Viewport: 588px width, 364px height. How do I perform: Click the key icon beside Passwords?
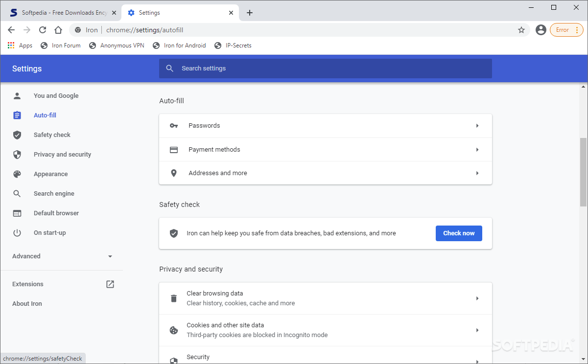[x=174, y=126]
